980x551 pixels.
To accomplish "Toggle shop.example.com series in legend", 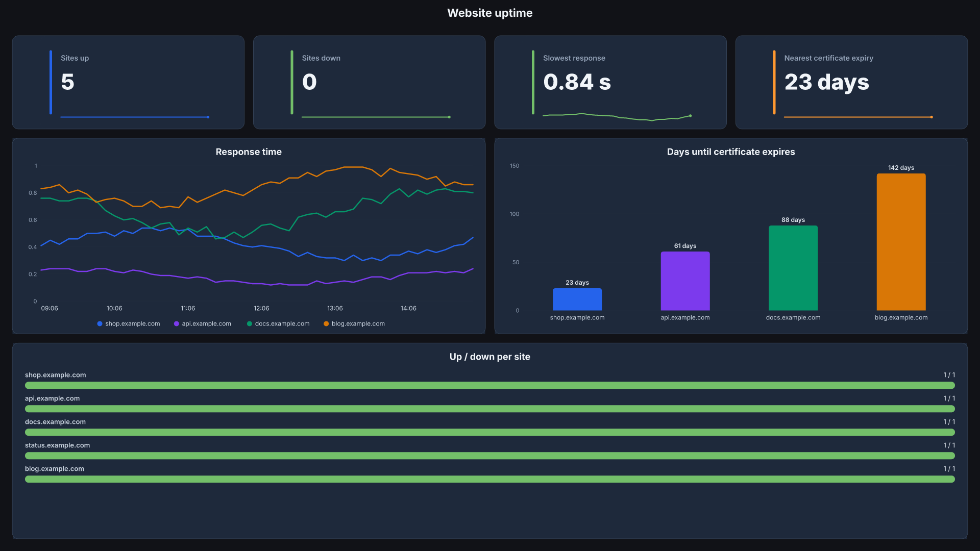I will 129,323.
